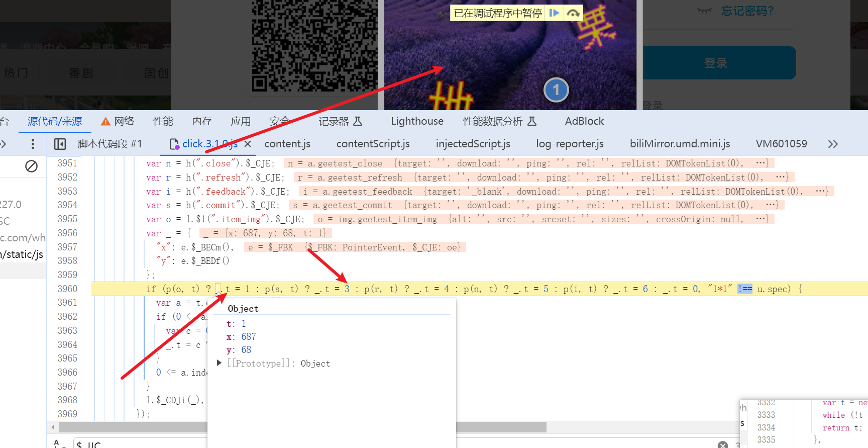868x448 pixels.
Task: Click the step over icon in overlay
Action: (x=573, y=13)
